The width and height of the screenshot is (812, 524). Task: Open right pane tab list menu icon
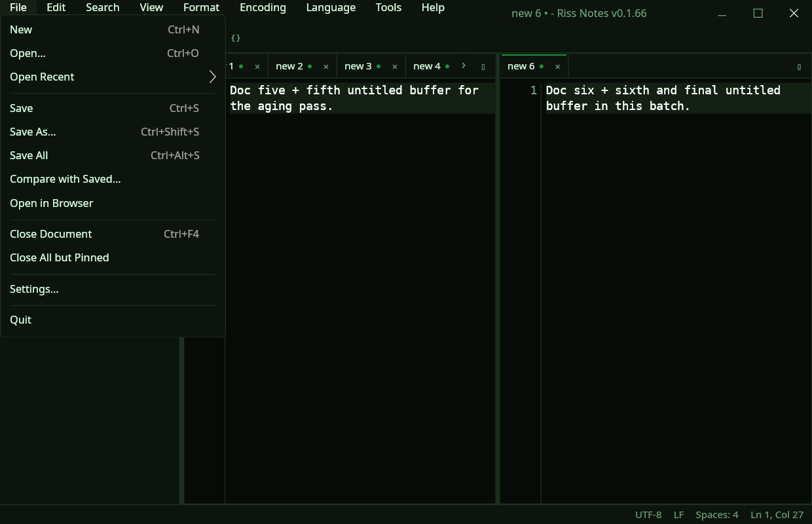coord(799,67)
